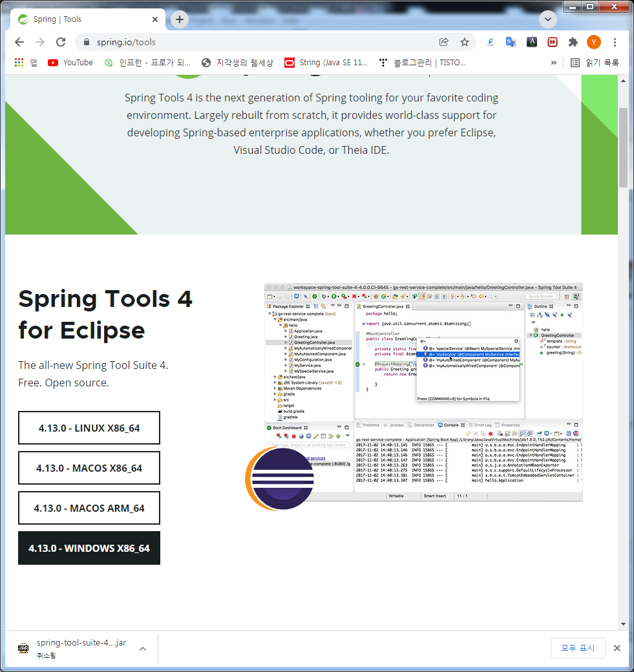
Task: Open the red video downloader extension
Action: 553,42
